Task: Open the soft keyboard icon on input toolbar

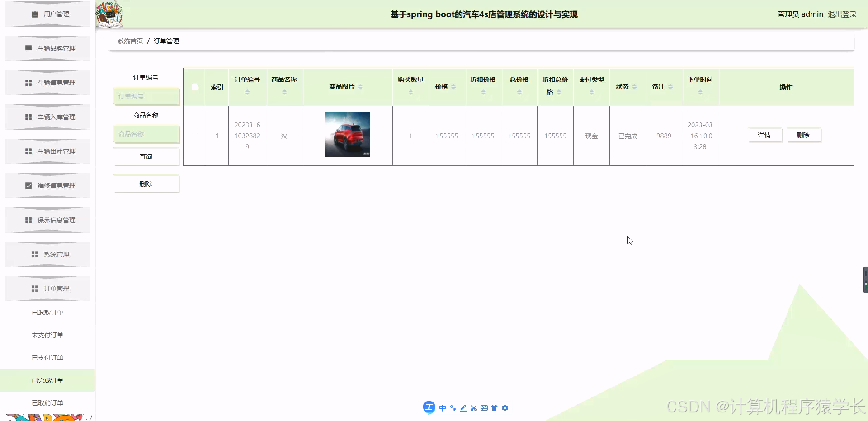Action: pyautogui.click(x=484, y=407)
